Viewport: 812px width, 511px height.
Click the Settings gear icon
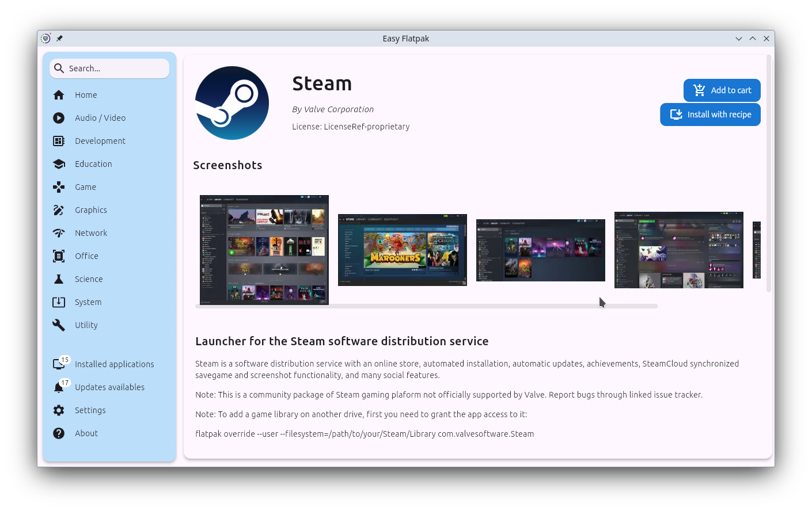coord(59,410)
